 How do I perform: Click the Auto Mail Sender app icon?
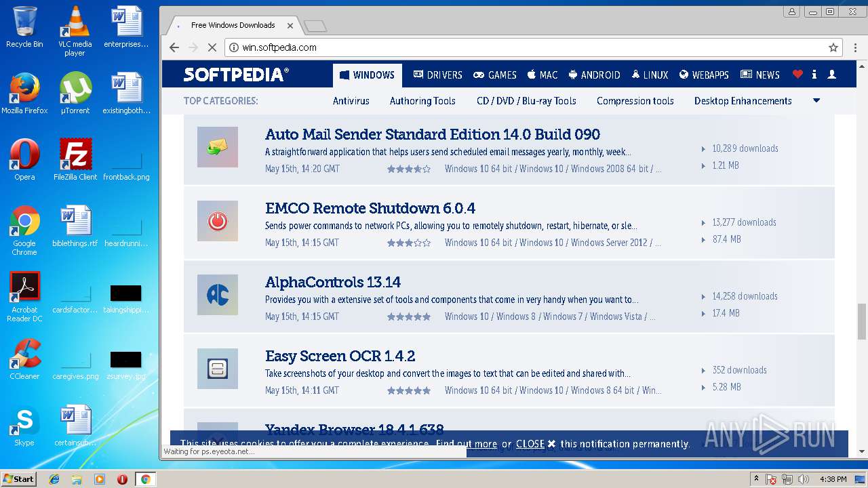(218, 147)
